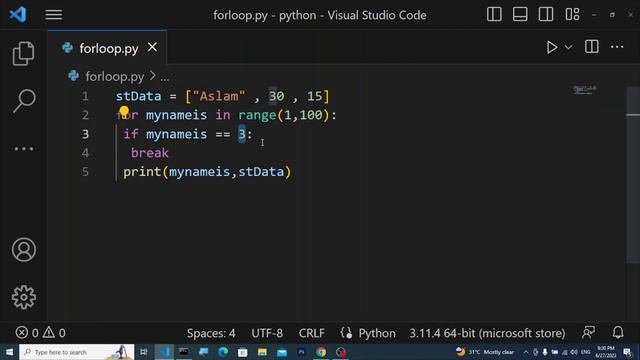This screenshot has width=640, height=360.
Task: Click line number 5 in gutter
Action: [x=85, y=172]
